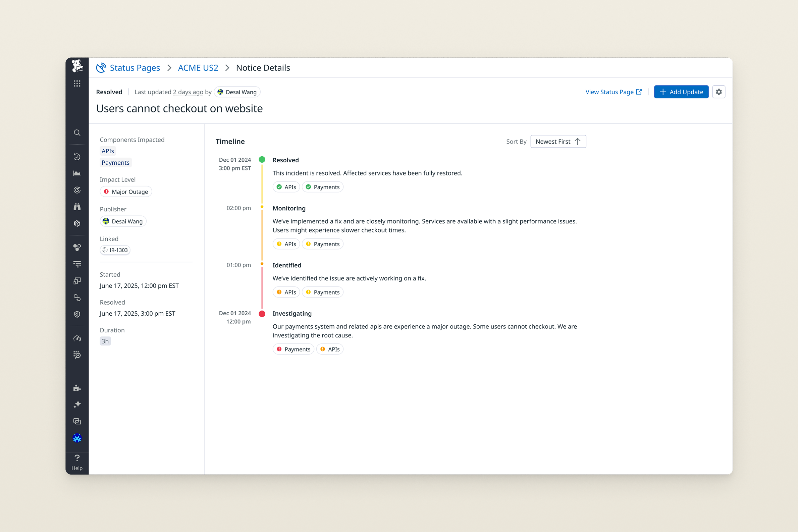Open the binoculars watchdog icon
Viewport: 798px width, 532px height.
(x=77, y=207)
